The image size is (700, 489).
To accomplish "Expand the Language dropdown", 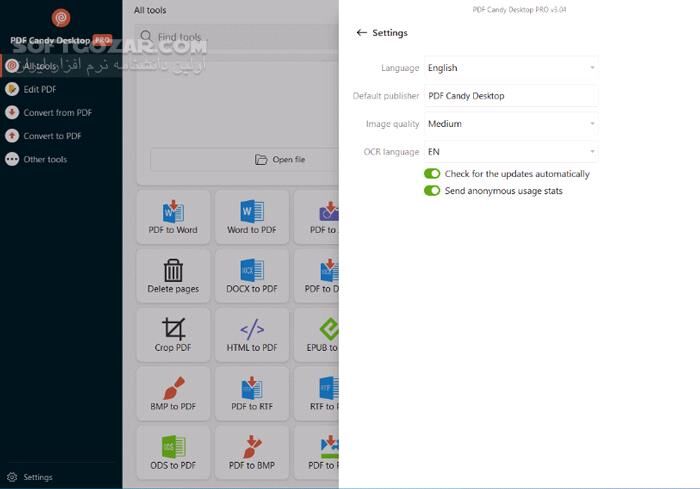I will click(x=510, y=68).
